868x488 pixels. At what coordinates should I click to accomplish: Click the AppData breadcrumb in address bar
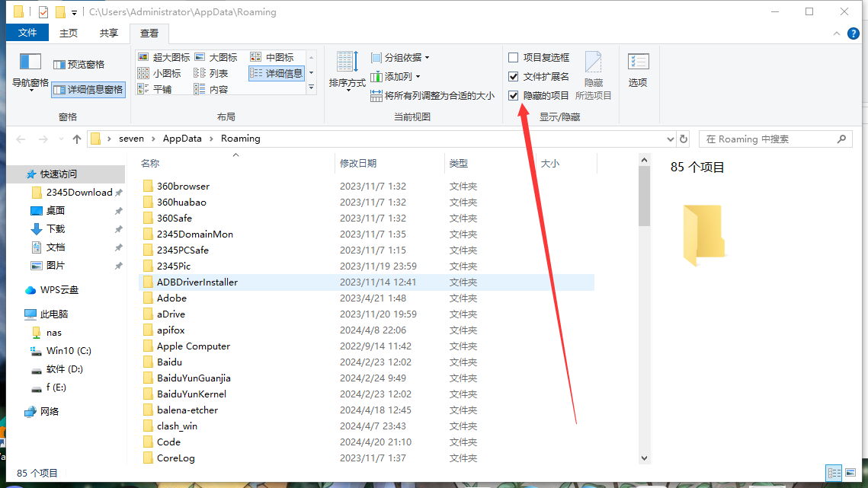(x=182, y=139)
